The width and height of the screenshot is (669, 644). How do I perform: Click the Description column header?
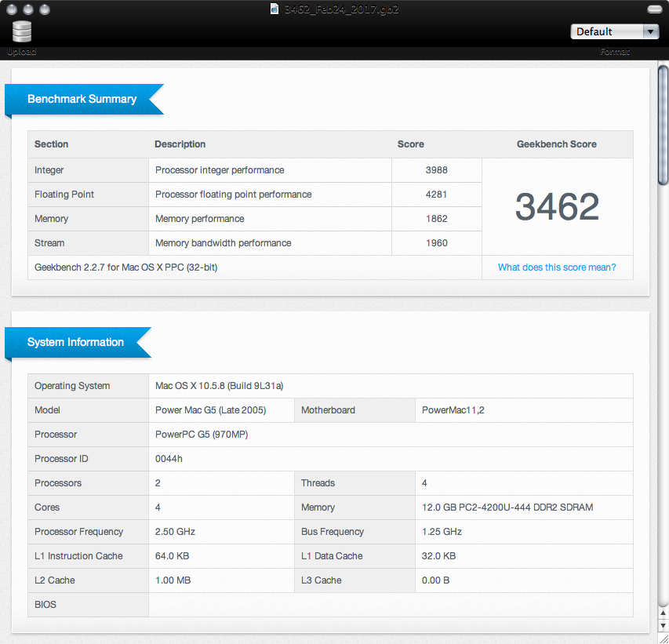(180, 144)
